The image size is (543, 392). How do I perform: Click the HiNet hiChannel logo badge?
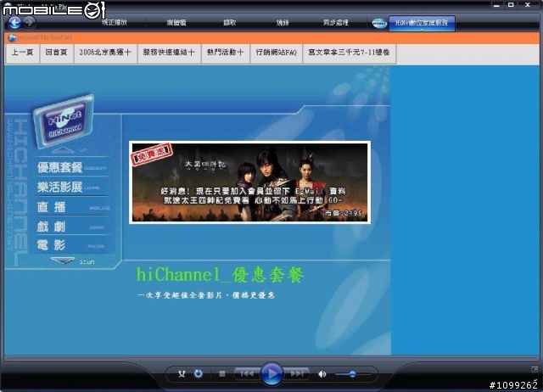pyautogui.click(x=64, y=121)
